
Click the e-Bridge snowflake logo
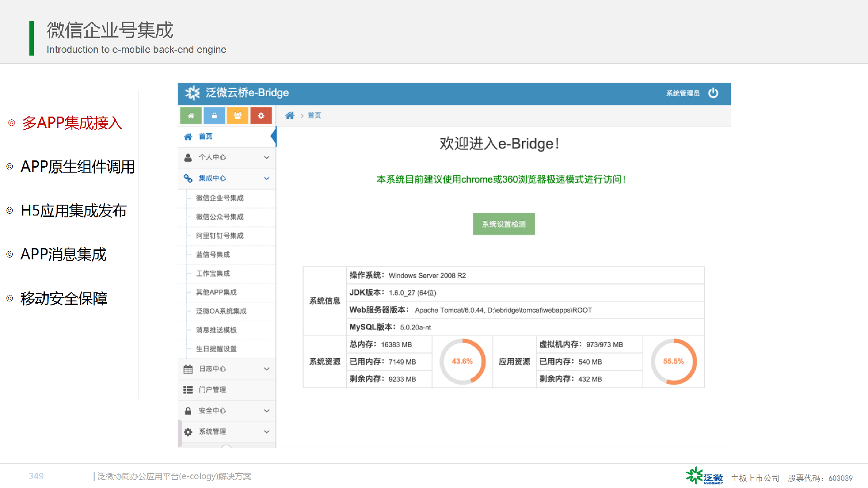pyautogui.click(x=192, y=93)
